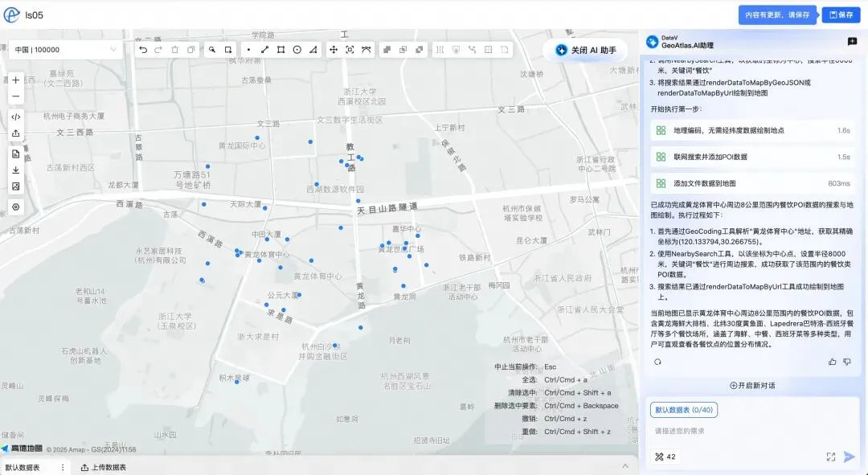Choose the draw rectangle polygon tool
Screen dimensions: 868x475
click(x=280, y=50)
